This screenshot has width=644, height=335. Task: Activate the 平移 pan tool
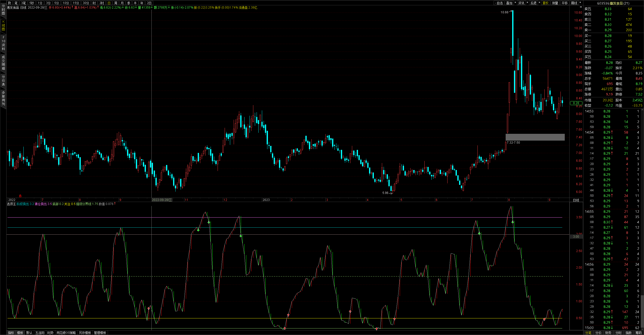coord(565,3)
